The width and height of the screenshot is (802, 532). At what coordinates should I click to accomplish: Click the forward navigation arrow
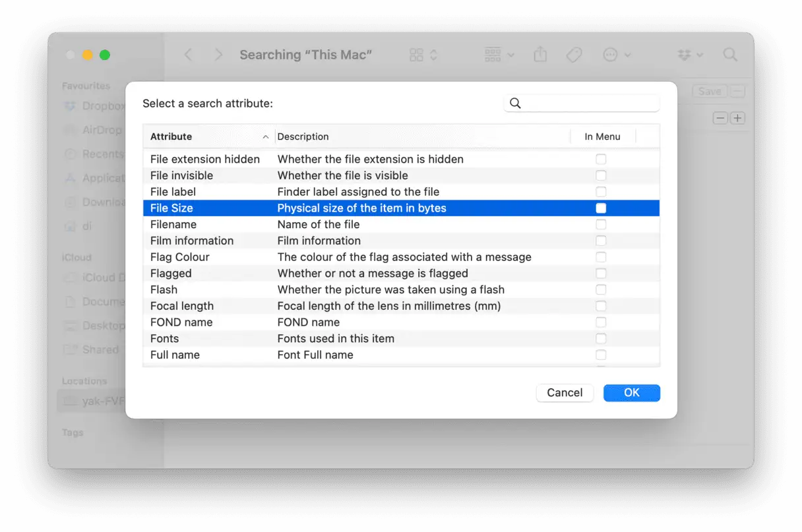point(219,55)
